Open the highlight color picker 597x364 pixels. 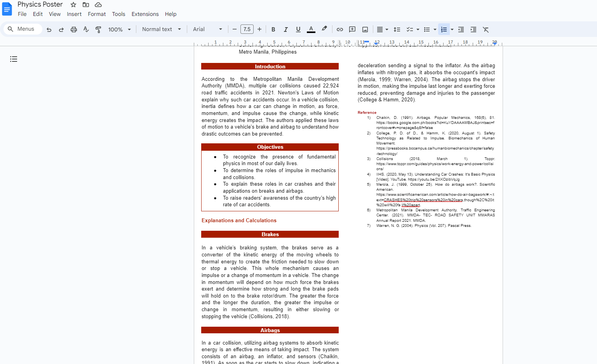[324, 30]
